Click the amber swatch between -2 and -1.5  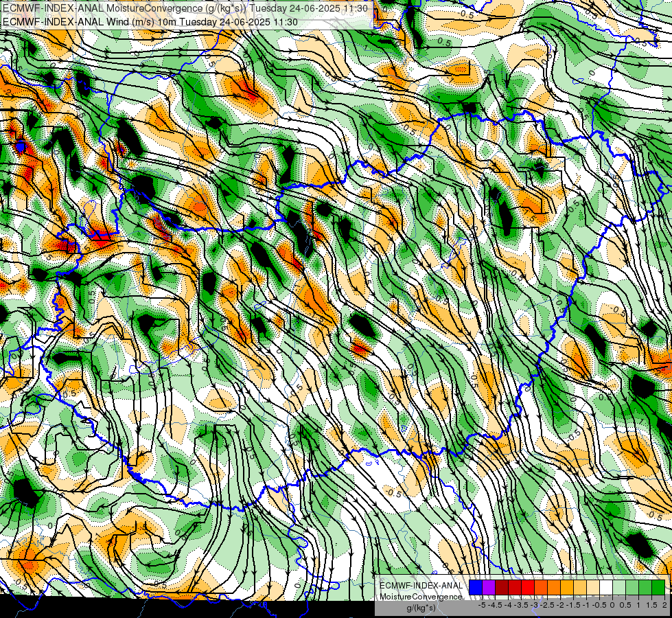(567, 587)
